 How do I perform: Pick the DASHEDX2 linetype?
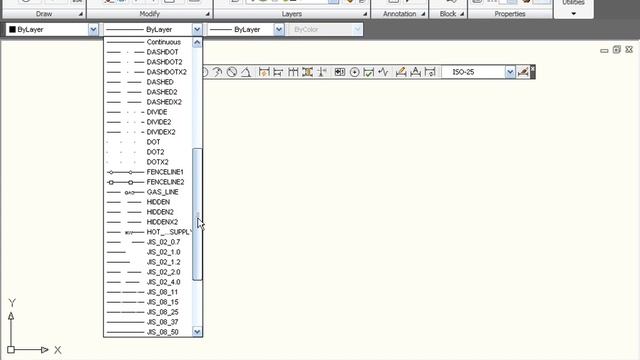(148, 102)
